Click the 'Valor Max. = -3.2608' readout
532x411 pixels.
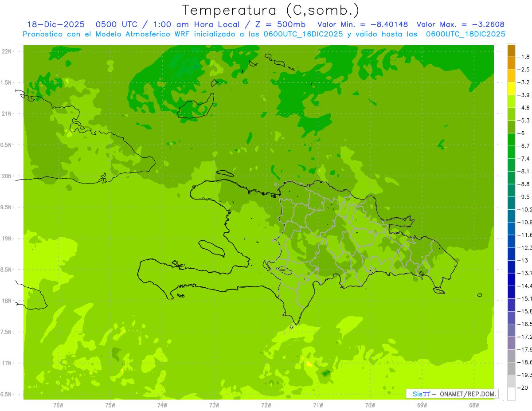point(461,24)
